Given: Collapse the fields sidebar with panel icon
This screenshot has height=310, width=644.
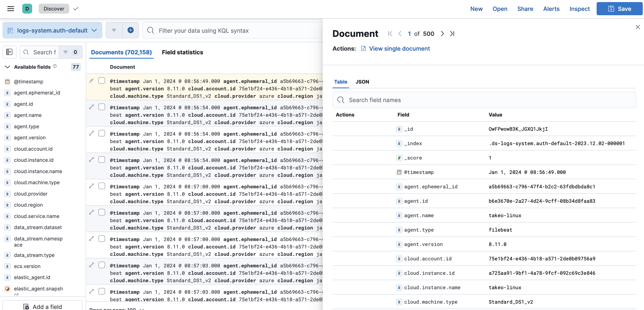Looking at the screenshot, I should (x=9, y=52).
